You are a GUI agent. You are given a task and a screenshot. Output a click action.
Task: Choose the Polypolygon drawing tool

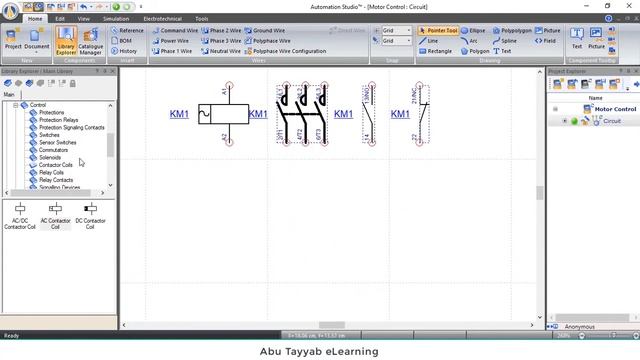coord(512,30)
